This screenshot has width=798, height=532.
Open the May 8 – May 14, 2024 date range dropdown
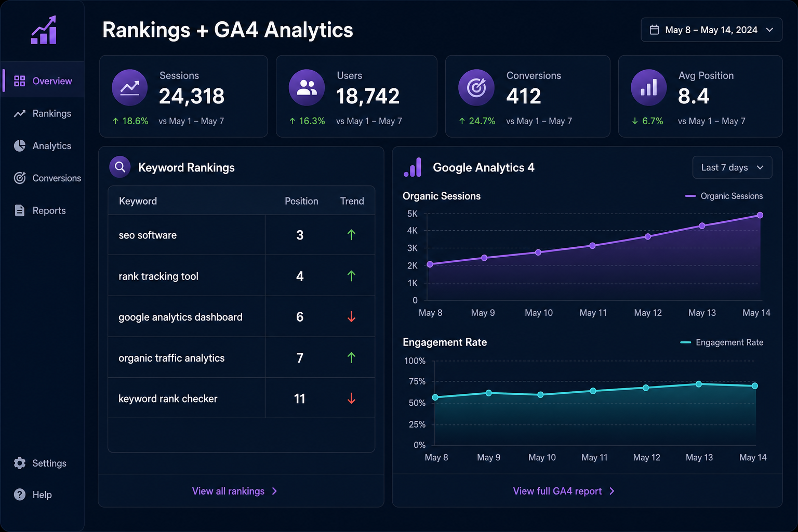click(711, 30)
